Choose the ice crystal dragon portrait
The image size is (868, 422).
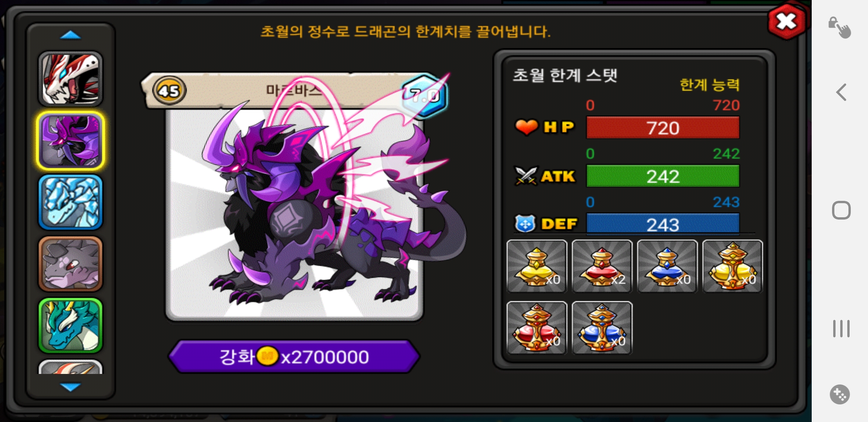(70, 202)
